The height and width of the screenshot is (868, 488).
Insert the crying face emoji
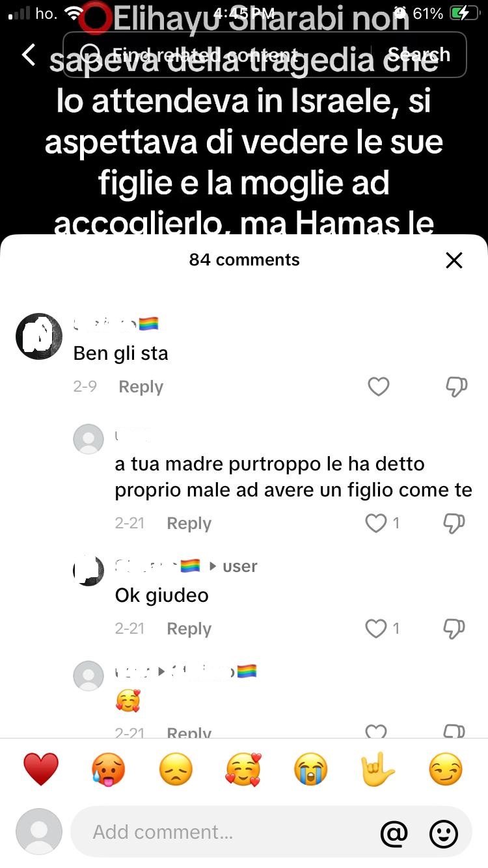click(310, 770)
